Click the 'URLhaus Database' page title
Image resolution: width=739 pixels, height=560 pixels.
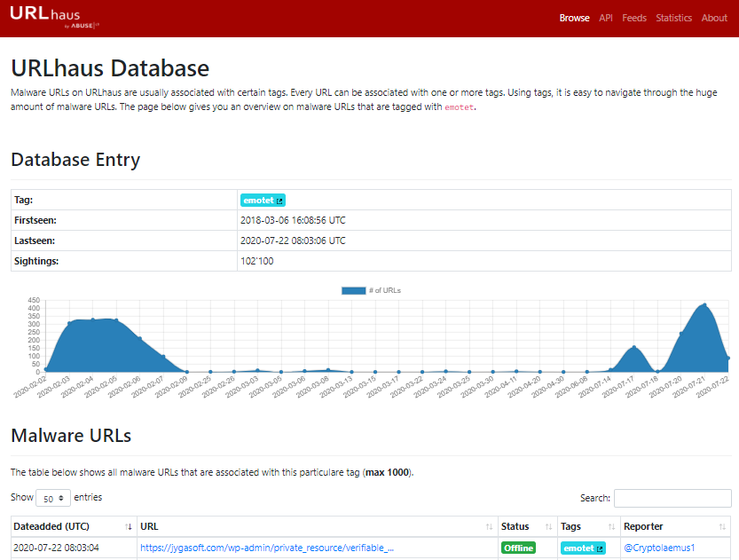[x=110, y=68]
